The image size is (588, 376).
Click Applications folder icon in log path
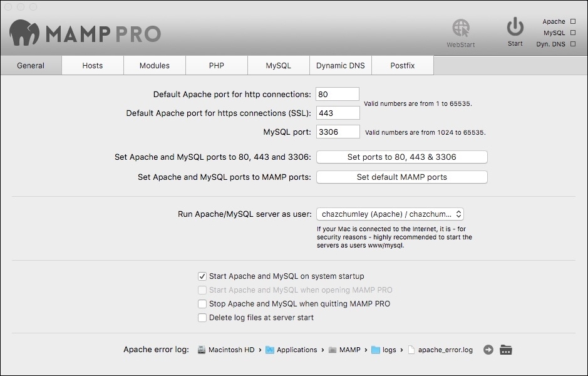[270, 350]
